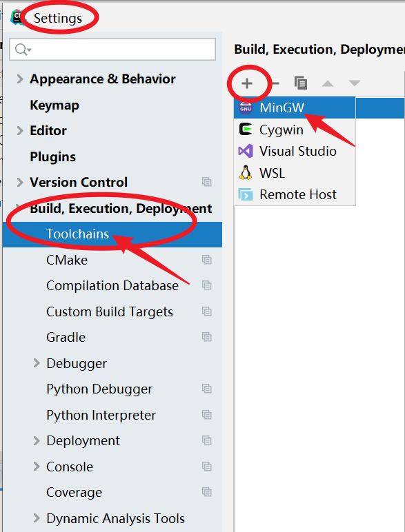Click the search magnifier icon
Screen dimensions: 405x532
(x=23, y=50)
